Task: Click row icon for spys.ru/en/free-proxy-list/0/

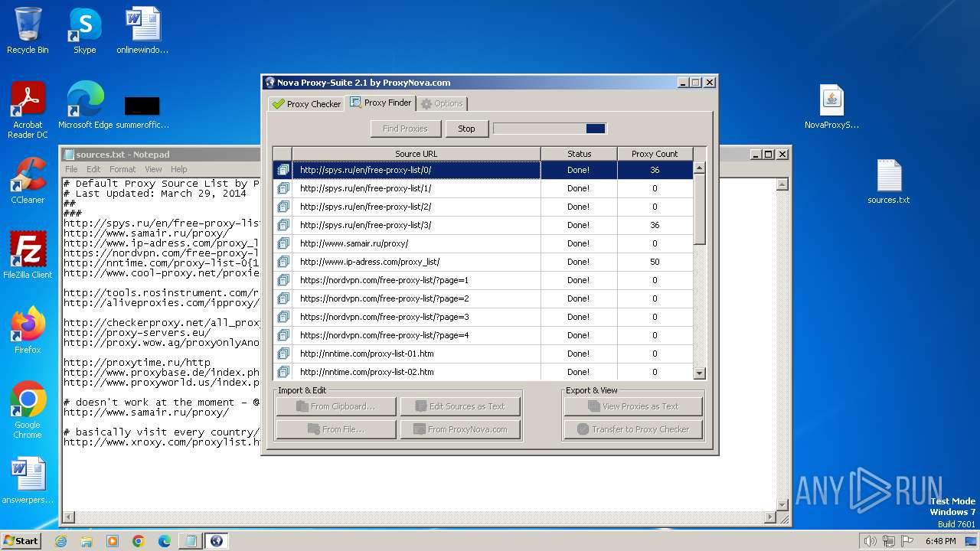Action: coord(283,170)
